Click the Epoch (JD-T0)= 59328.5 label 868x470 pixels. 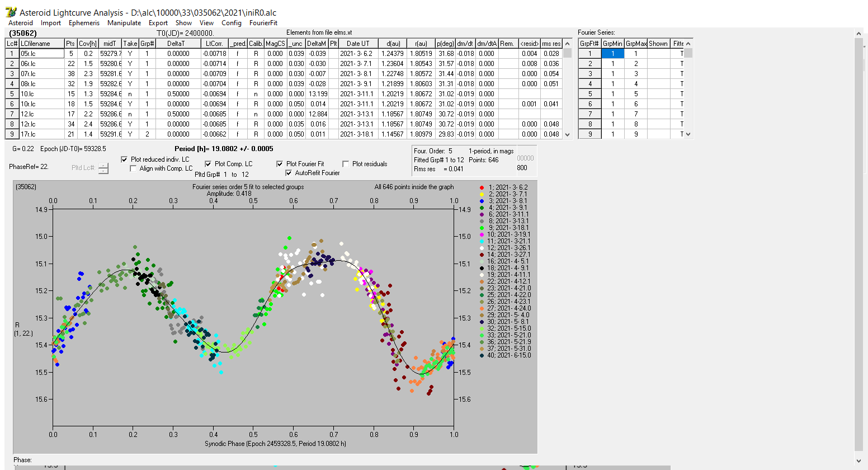[73, 149]
